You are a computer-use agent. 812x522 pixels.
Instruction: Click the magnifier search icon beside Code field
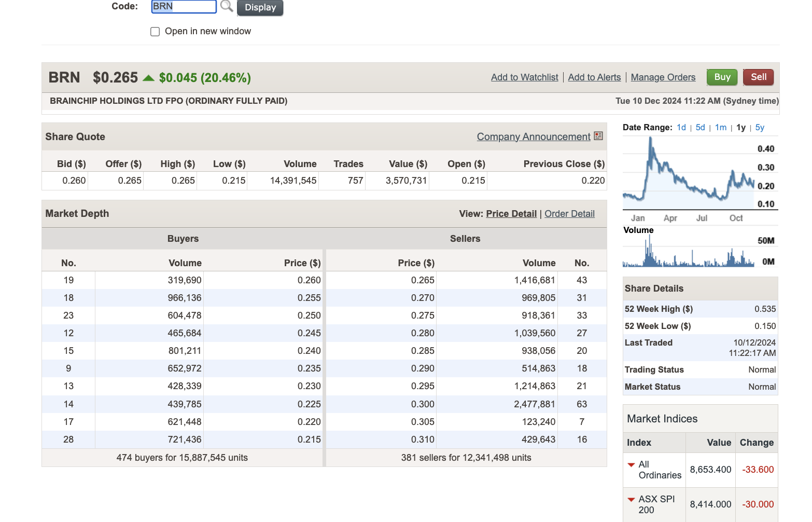[227, 6]
